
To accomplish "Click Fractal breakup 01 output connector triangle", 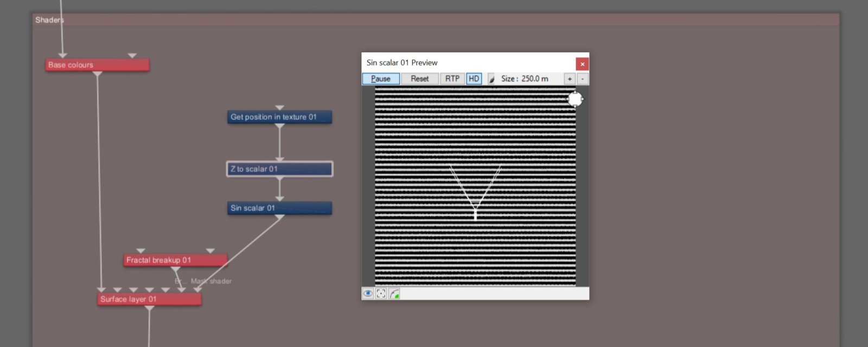I will coord(175,269).
